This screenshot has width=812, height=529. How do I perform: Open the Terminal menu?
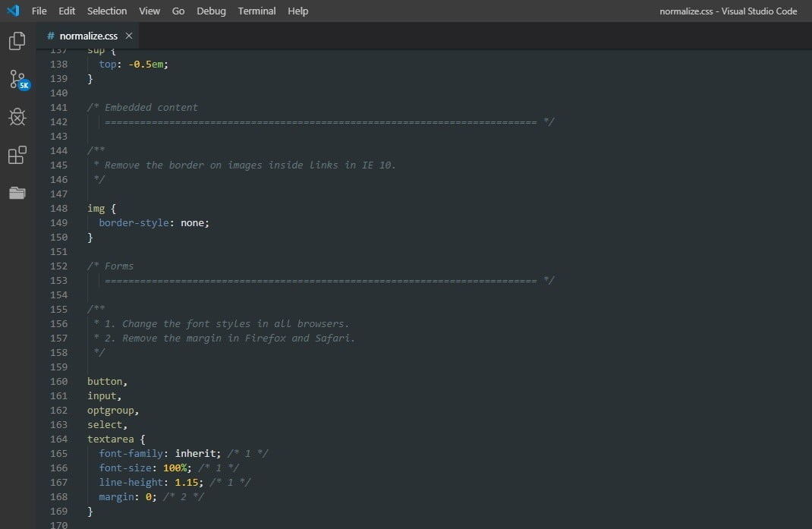[x=257, y=11]
